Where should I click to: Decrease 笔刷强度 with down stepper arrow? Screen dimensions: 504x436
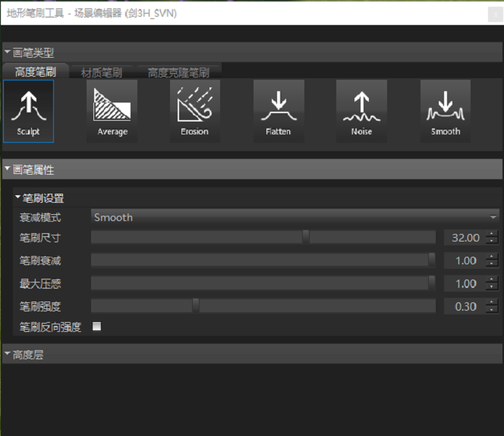click(x=492, y=310)
